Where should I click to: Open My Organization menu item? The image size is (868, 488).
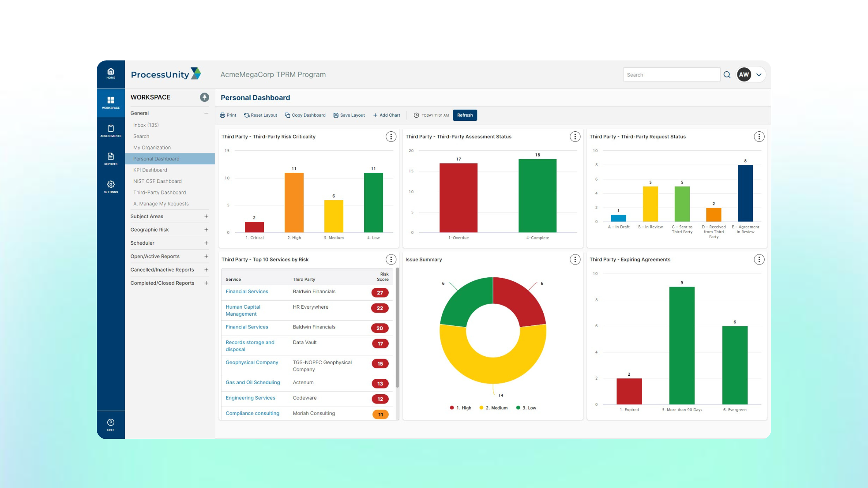pos(170,148)
